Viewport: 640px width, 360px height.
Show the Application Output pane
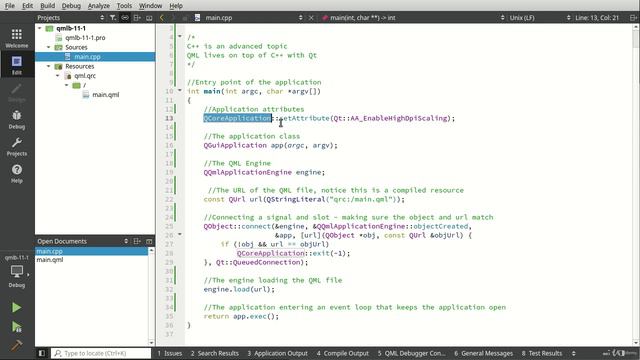(x=278, y=353)
